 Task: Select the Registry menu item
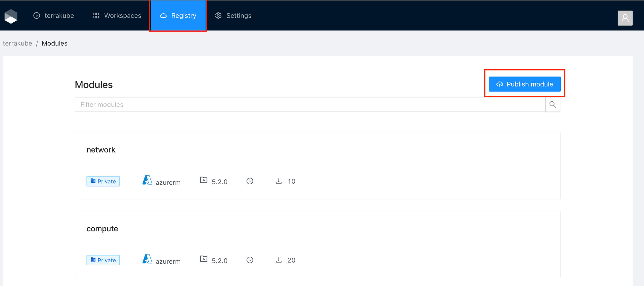178,16
